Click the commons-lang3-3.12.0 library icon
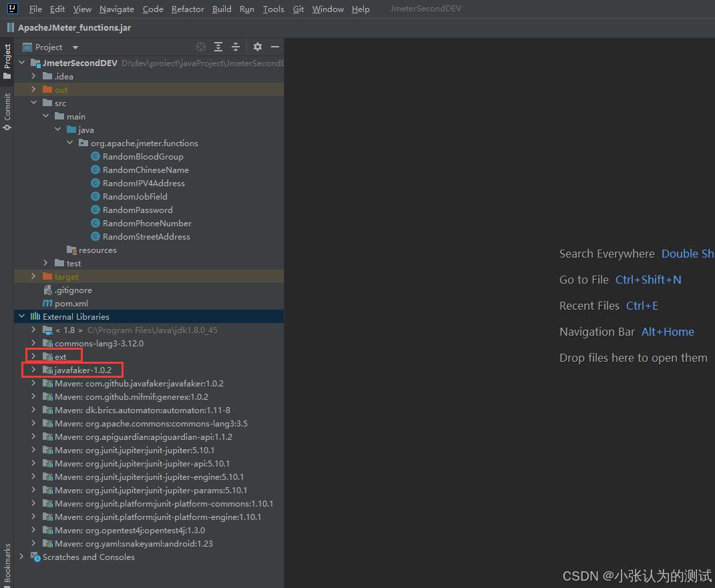This screenshot has width=715, height=588. click(x=47, y=343)
